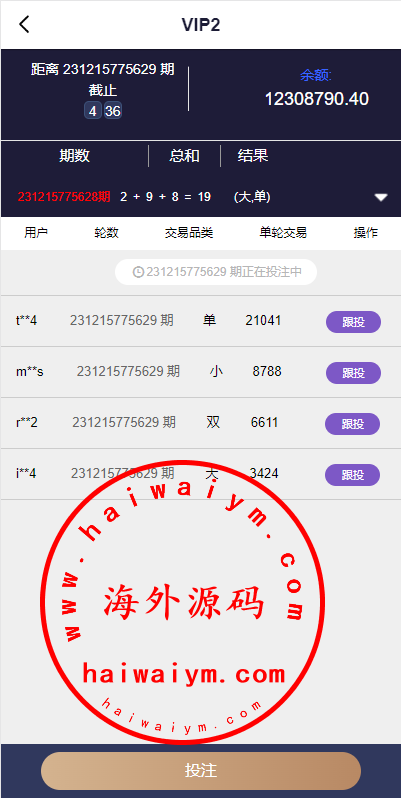The width and height of the screenshot is (401, 798).
Task: Tap the 投注 bet button
Action: point(200,771)
